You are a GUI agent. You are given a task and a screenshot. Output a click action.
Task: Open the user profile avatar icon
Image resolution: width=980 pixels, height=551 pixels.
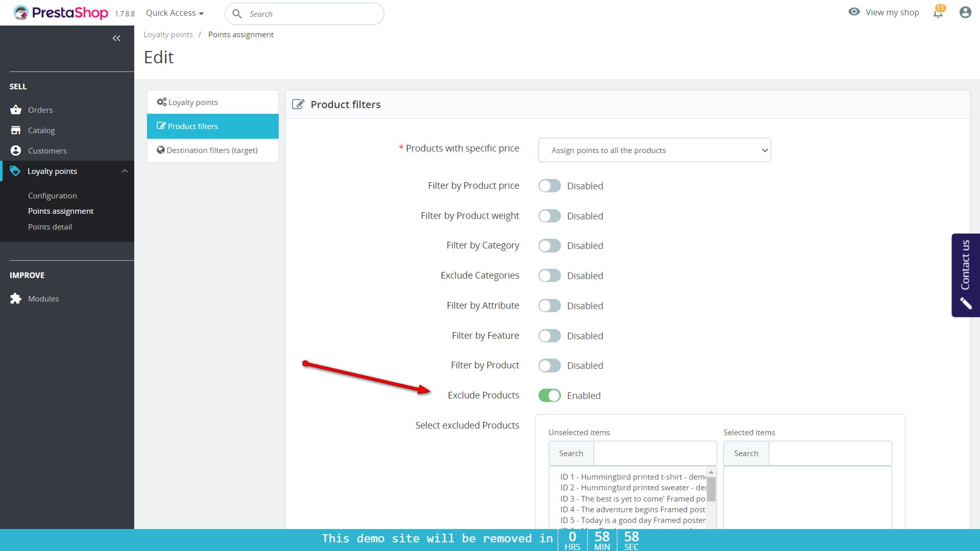pyautogui.click(x=965, y=13)
